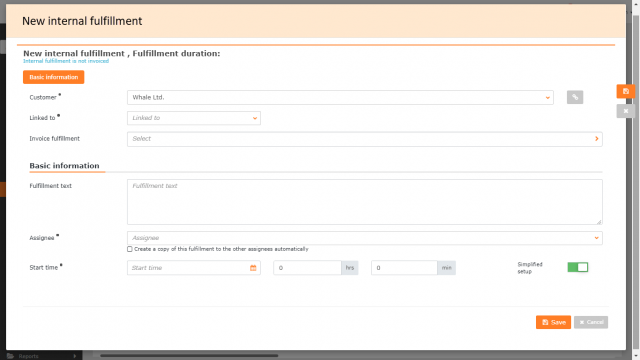Image resolution: width=640 pixels, height=360 pixels.
Task: Toggle the Simplified setup switch
Action: point(578,267)
